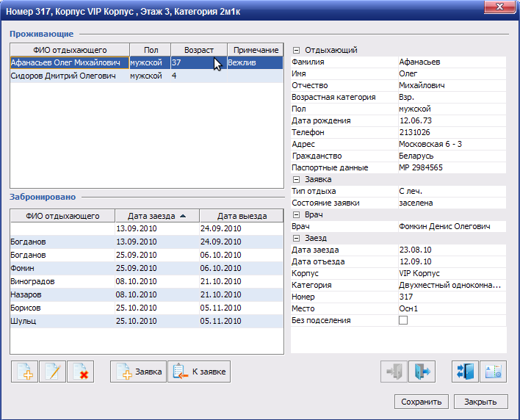Click the Закрыть button

coord(480,402)
